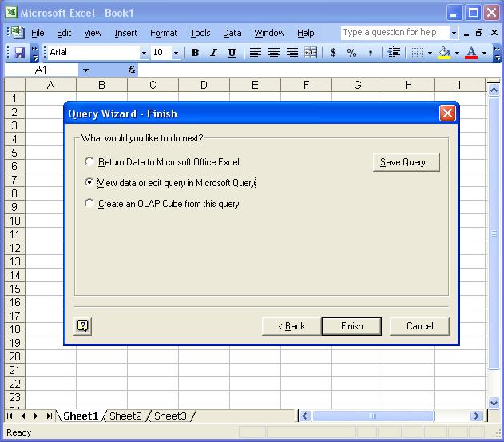The image size is (504, 442).
Task: Restore the workbook window in the menu bar
Action: click(x=479, y=33)
